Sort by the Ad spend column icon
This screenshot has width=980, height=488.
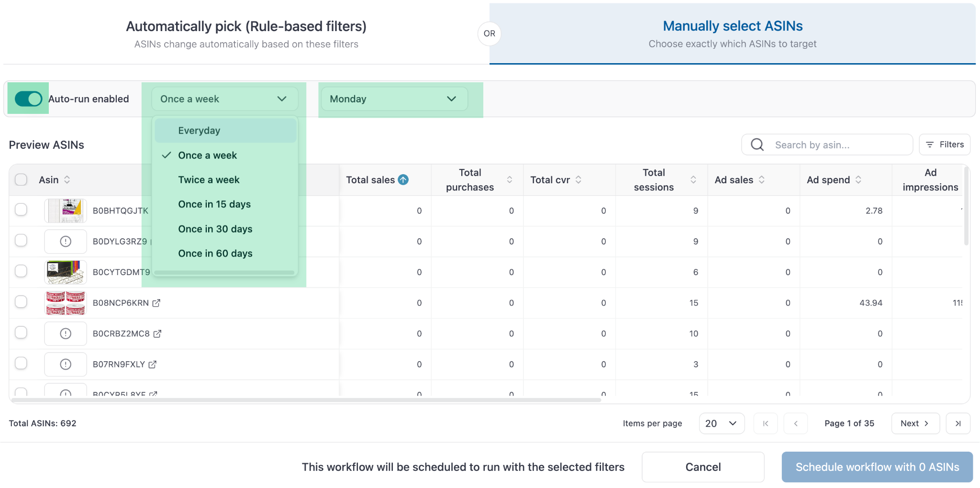(x=858, y=180)
